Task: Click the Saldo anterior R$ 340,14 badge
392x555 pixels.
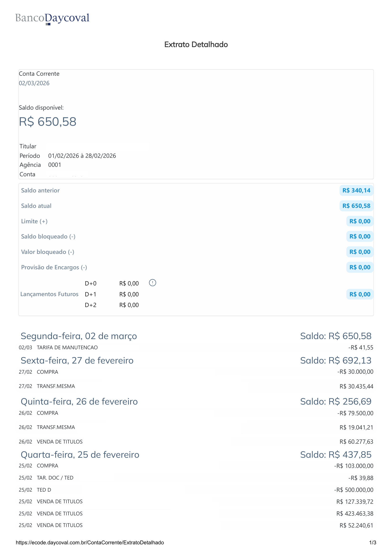Action: pos(356,191)
